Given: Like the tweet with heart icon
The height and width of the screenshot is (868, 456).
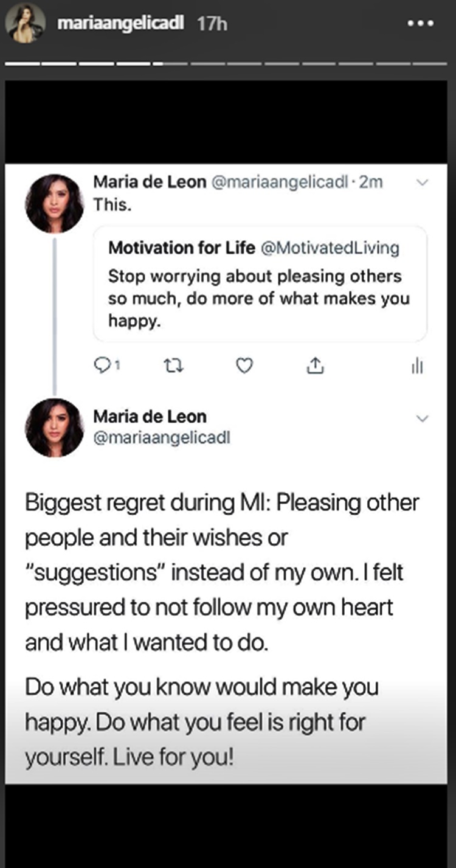Looking at the screenshot, I should pyautogui.click(x=244, y=365).
